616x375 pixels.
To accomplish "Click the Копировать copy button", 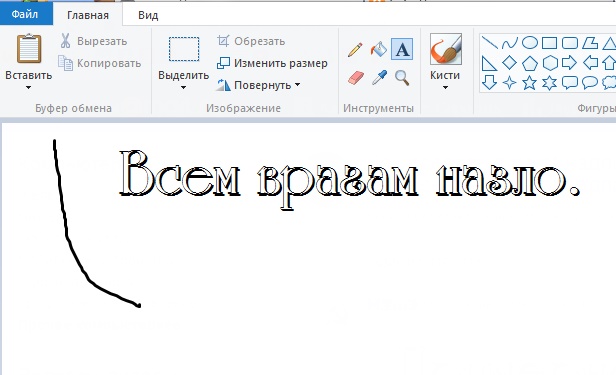I will coord(99,63).
